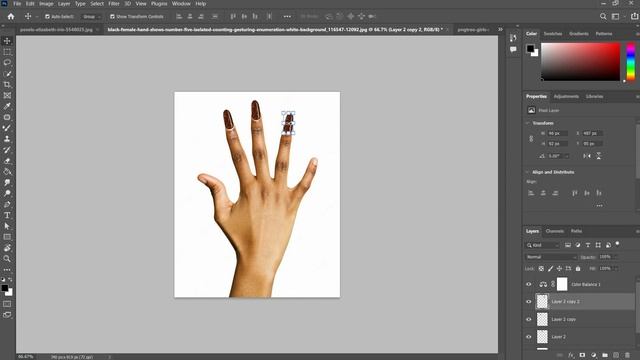This screenshot has width=640, height=360.
Task: Hide the Layer 2 copy 2 layer
Action: (x=529, y=302)
